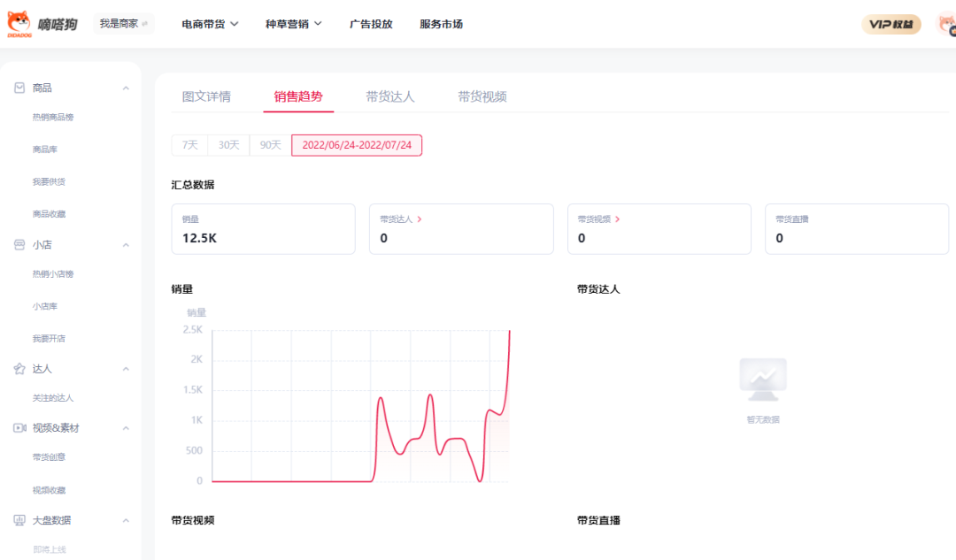The height and width of the screenshot is (560, 956).
Task: Open 热销小店榜 in sidebar
Action: tap(53, 274)
